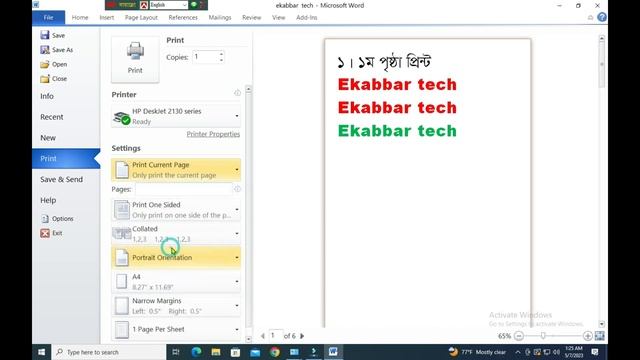Select the Info backstage tab
Screen dimensions: 640x360
point(47,96)
